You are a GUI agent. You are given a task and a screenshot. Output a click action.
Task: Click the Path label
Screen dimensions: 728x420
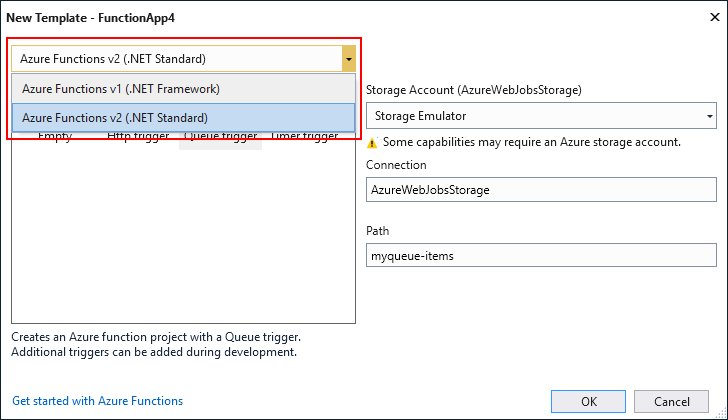click(x=377, y=231)
